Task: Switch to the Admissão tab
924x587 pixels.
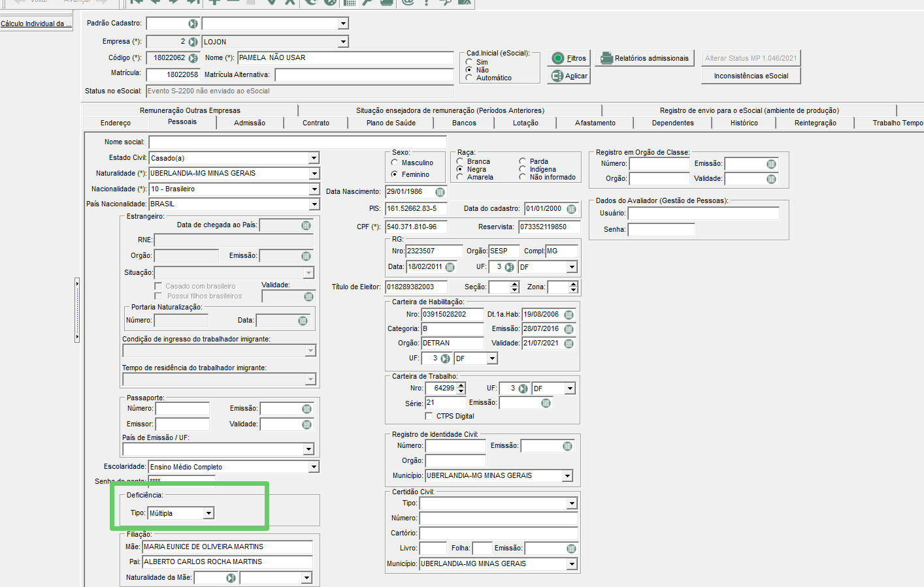Action: coord(250,123)
